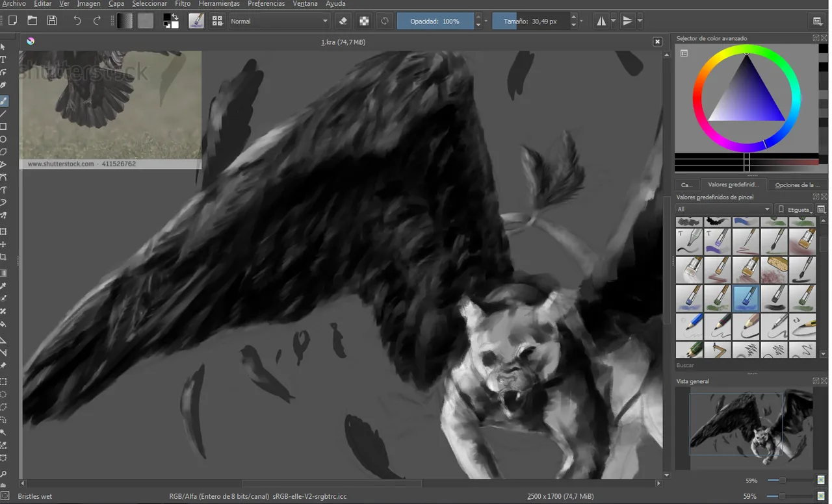Toggle vertical mirror painting

[x=627, y=21]
